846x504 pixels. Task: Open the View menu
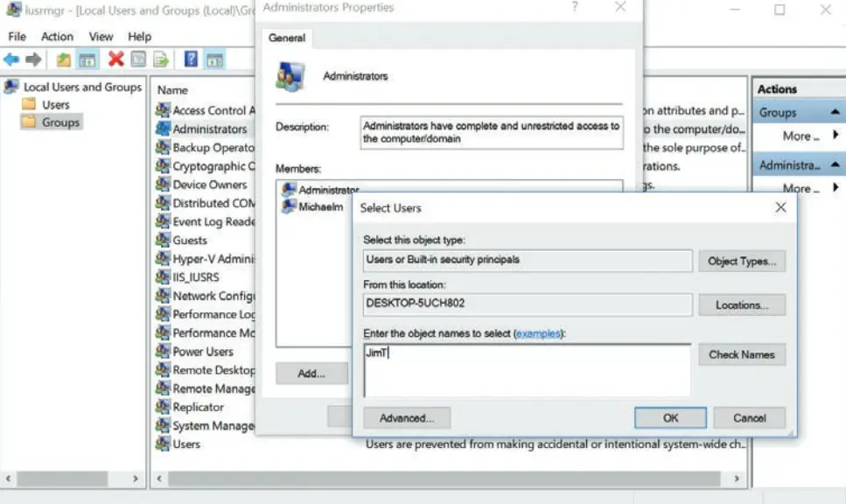tap(101, 37)
